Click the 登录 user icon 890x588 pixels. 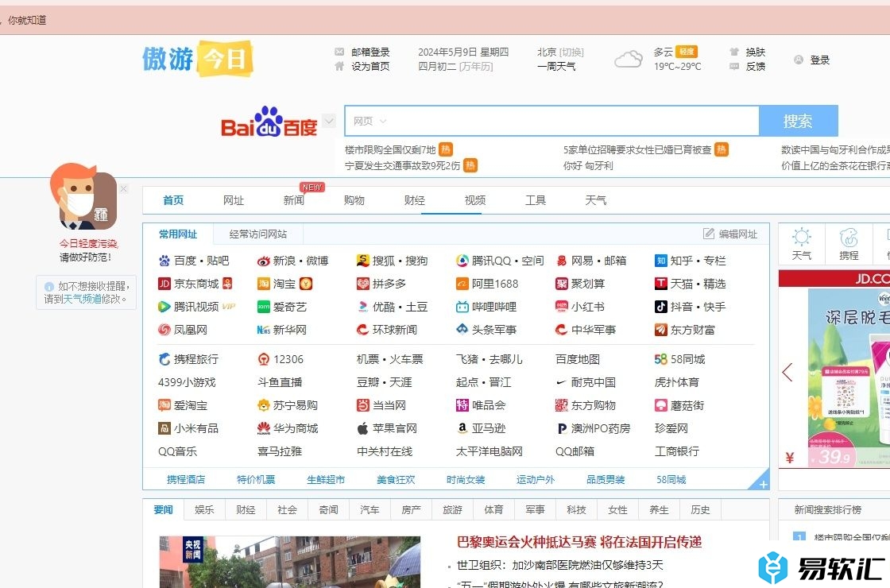799,60
